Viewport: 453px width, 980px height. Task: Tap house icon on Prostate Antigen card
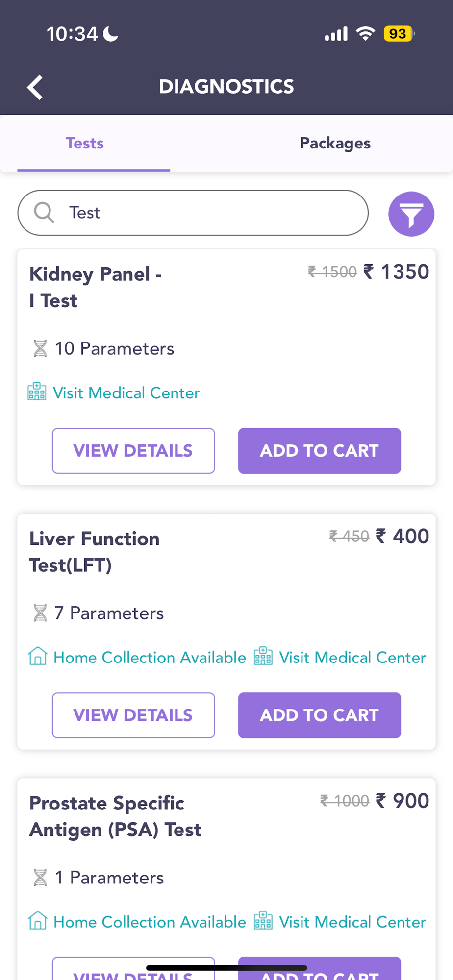point(38,921)
